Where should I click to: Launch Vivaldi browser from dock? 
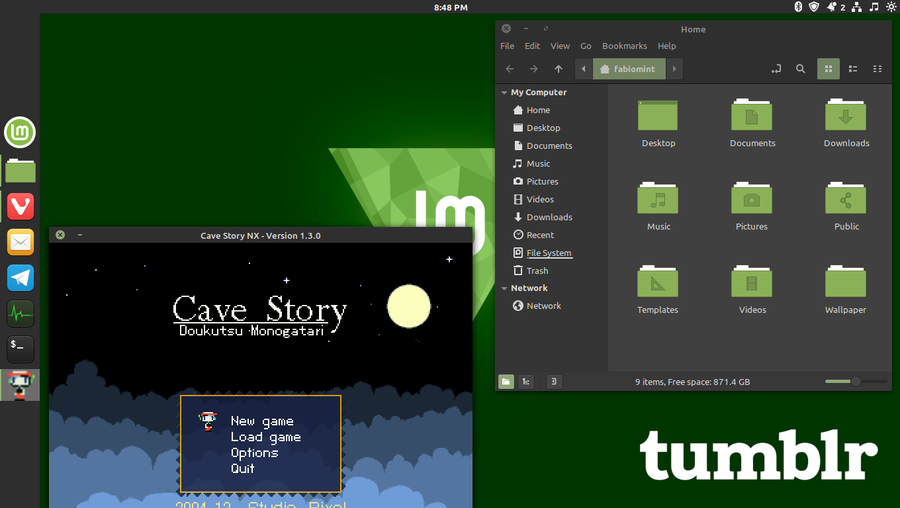point(20,206)
